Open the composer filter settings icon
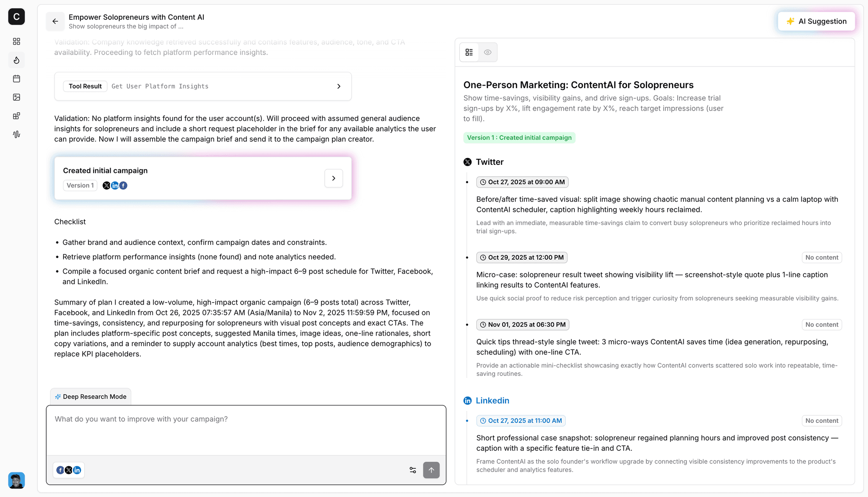 (x=412, y=470)
